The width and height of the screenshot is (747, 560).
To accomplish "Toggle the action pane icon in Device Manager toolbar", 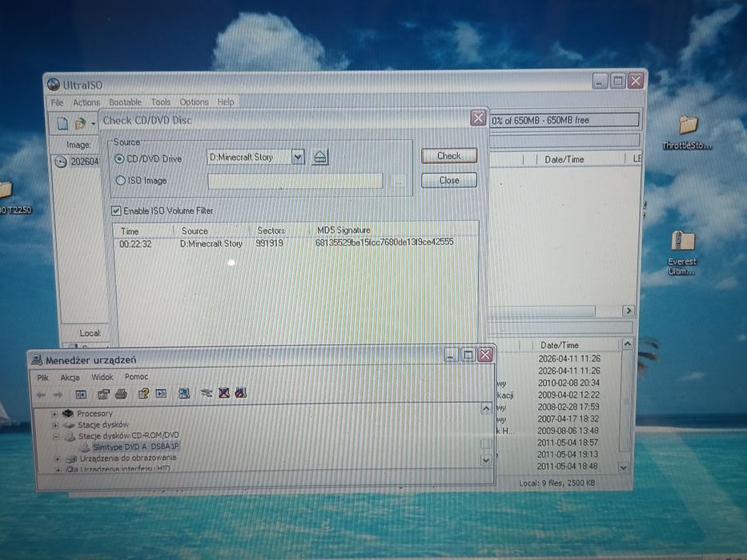I will pos(162,394).
